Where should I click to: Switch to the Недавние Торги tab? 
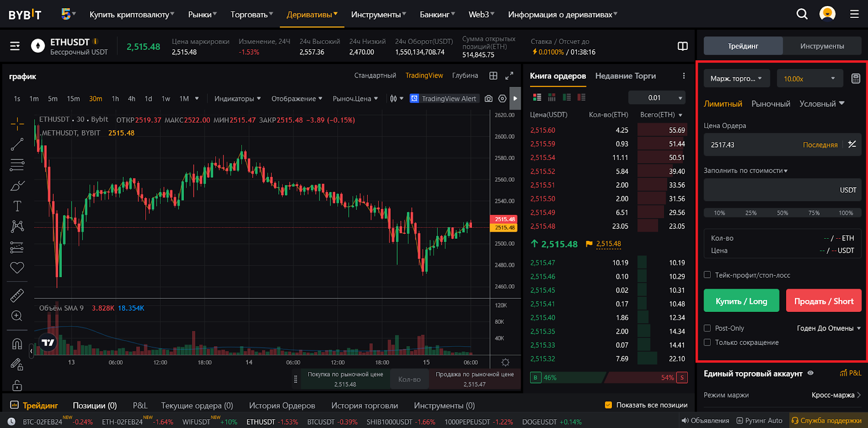pos(625,76)
